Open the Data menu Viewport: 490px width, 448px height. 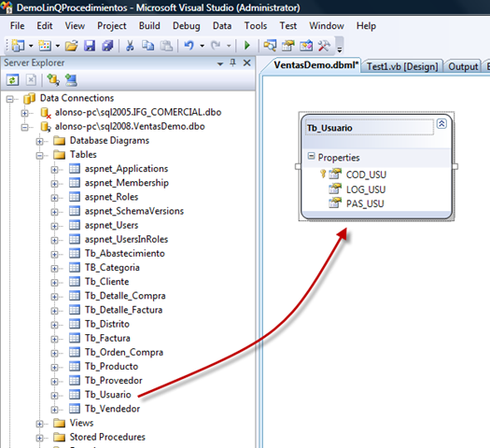tap(222, 25)
